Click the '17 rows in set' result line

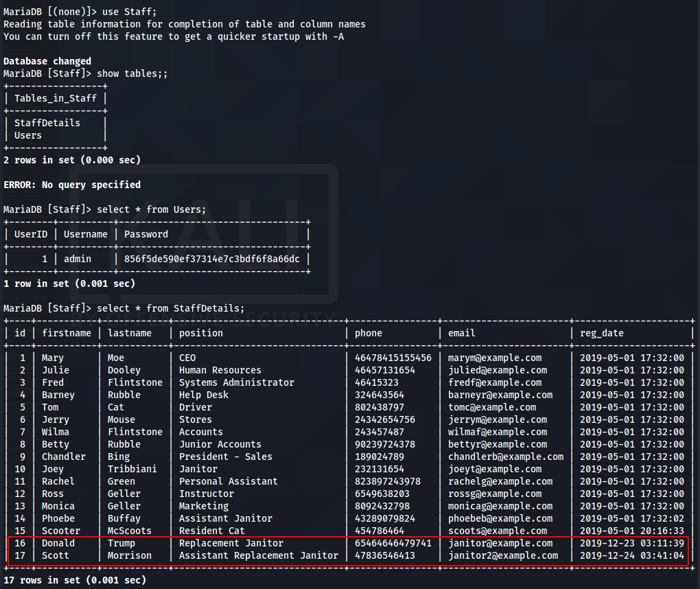75,580
